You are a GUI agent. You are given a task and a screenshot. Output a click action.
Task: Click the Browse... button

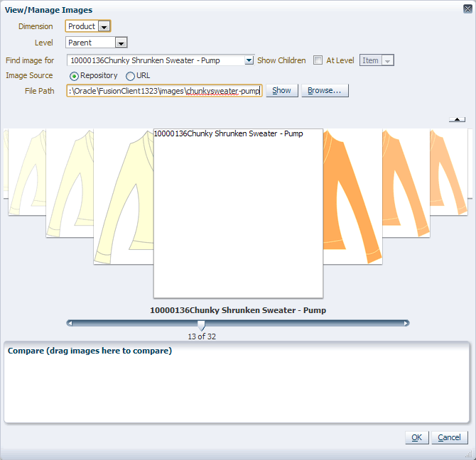(325, 90)
